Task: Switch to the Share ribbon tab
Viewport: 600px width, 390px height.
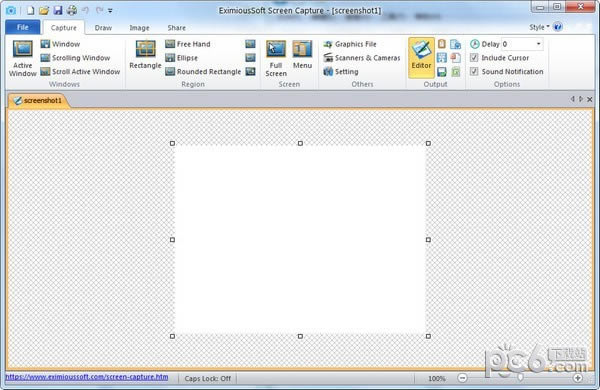Action: click(x=176, y=28)
